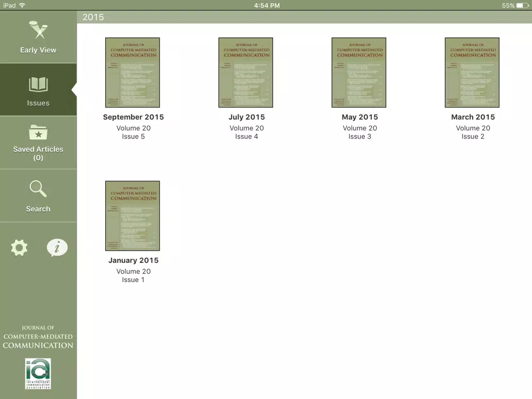
Task: Open the info speech bubble icon
Action: click(57, 247)
